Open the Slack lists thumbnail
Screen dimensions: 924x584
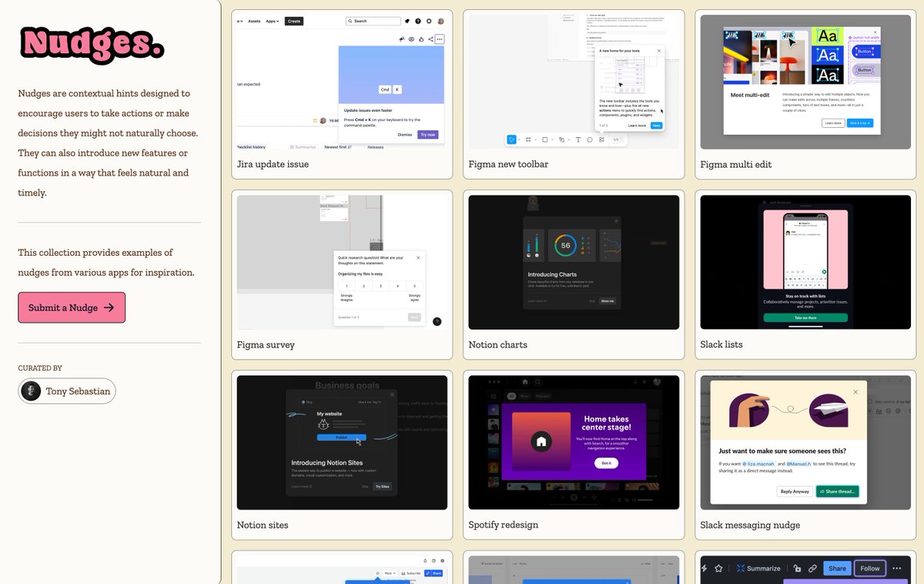(805, 263)
